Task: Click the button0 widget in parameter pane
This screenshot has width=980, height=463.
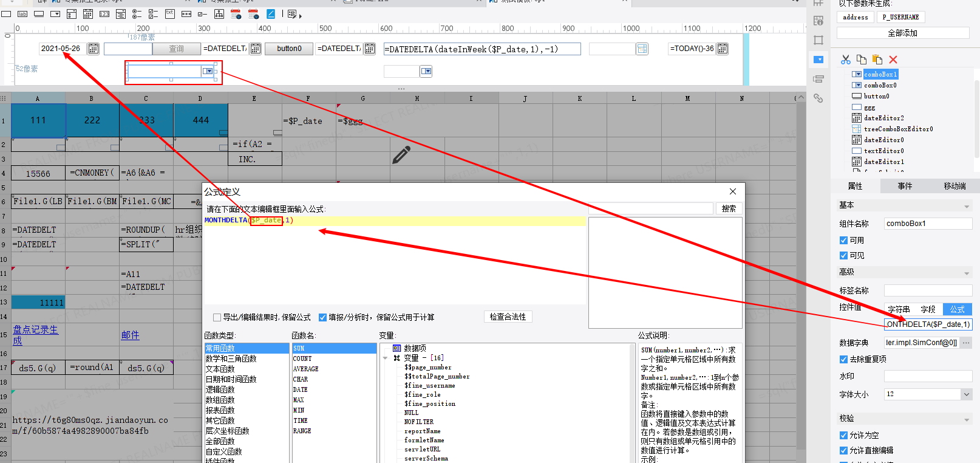Action: click(289, 49)
